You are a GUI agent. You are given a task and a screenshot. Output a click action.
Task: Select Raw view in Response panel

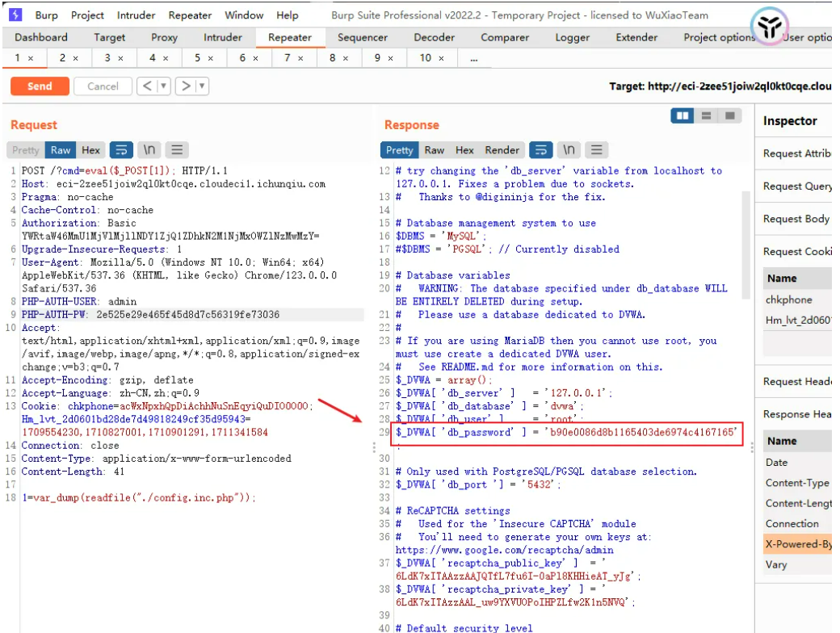(x=435, y=150)
